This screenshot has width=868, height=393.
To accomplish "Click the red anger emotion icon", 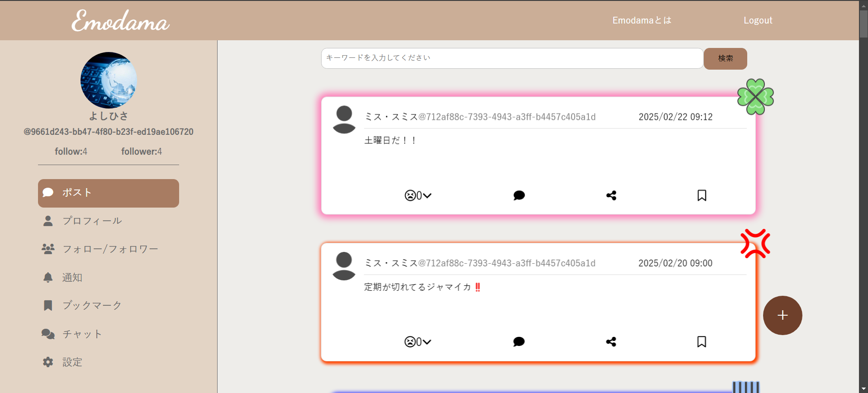I will (755, 244).
